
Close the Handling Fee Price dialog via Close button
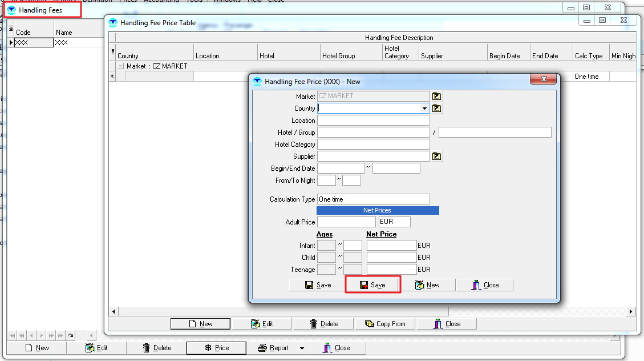(485, 285)
